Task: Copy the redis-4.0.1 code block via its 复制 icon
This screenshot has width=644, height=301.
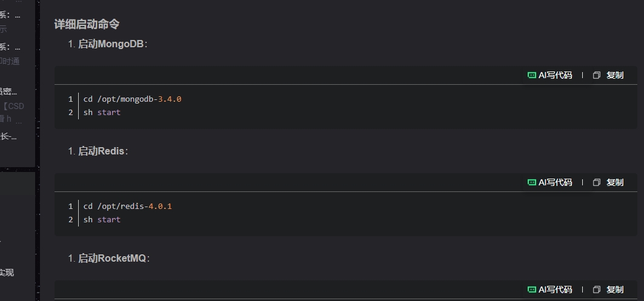Action: point(597,182)
